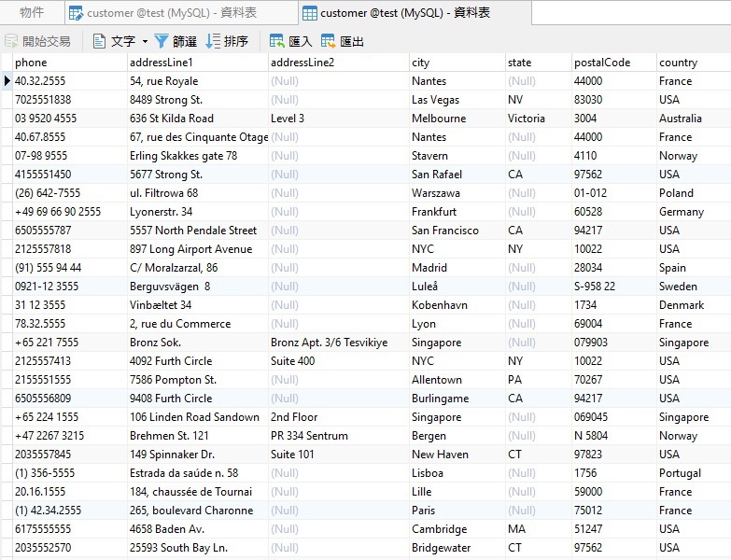Select postal code cell 'N 5804'
This screenshot has width=731, height=560.
click(x=614, y=436)
